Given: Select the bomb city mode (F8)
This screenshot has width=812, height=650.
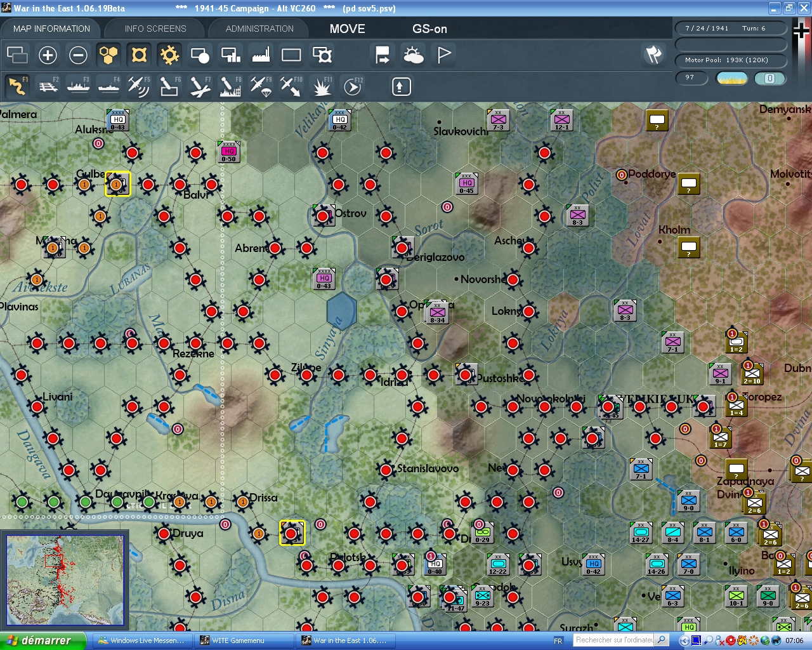Looking at the screenshot, I should pos(230,86).
